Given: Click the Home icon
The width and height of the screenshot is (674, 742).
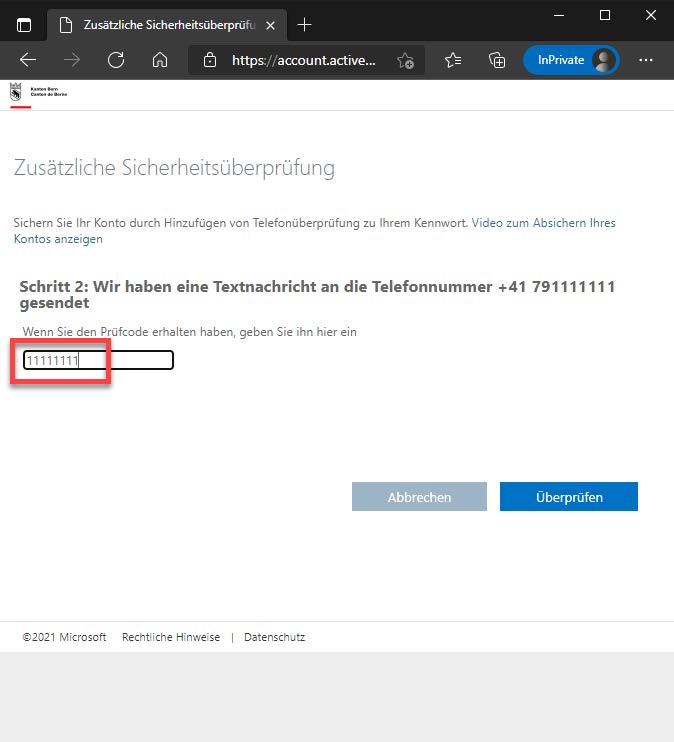Looking at the screenshot, I should click(x=159, y=60).
